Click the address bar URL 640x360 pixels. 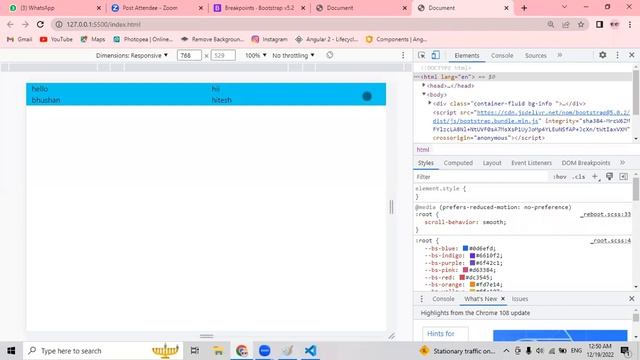coord(103,24)
